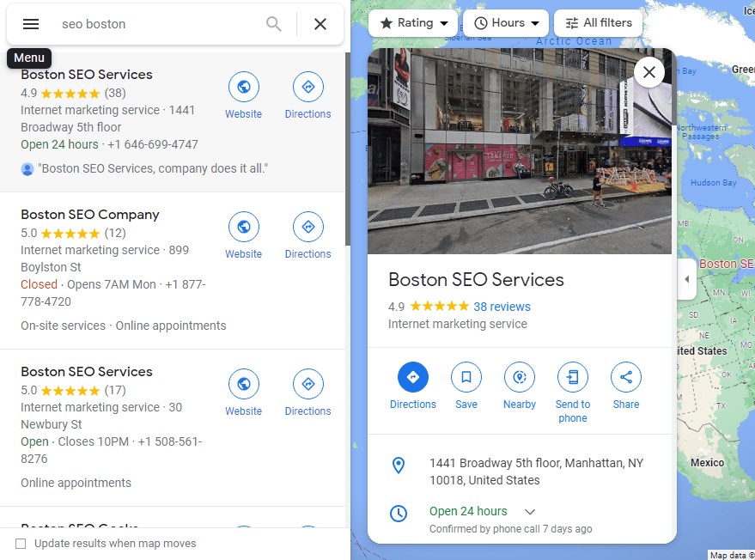Viewport: 755px width, 560px height.
Task: Open All filters
Action: (x=598, y=23)
